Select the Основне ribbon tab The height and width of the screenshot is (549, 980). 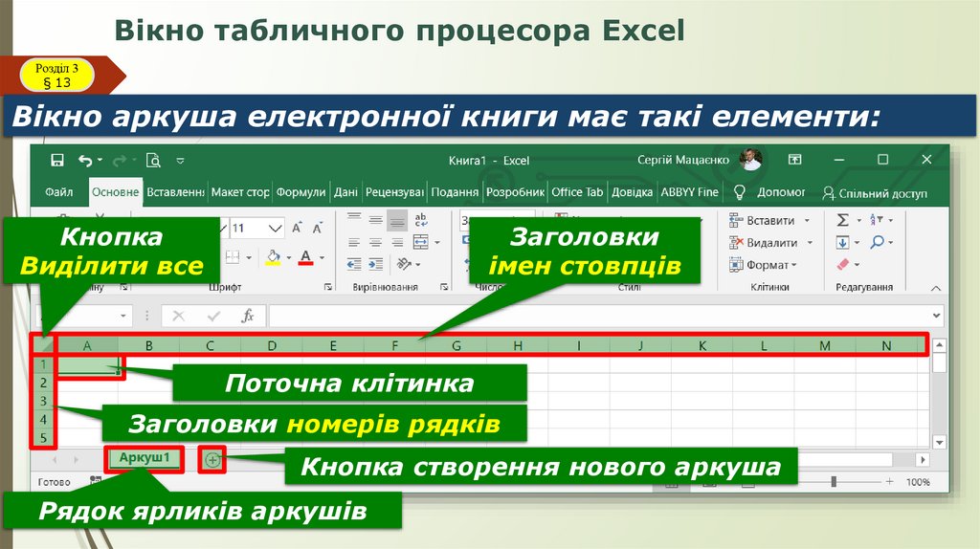pos(115,192)
